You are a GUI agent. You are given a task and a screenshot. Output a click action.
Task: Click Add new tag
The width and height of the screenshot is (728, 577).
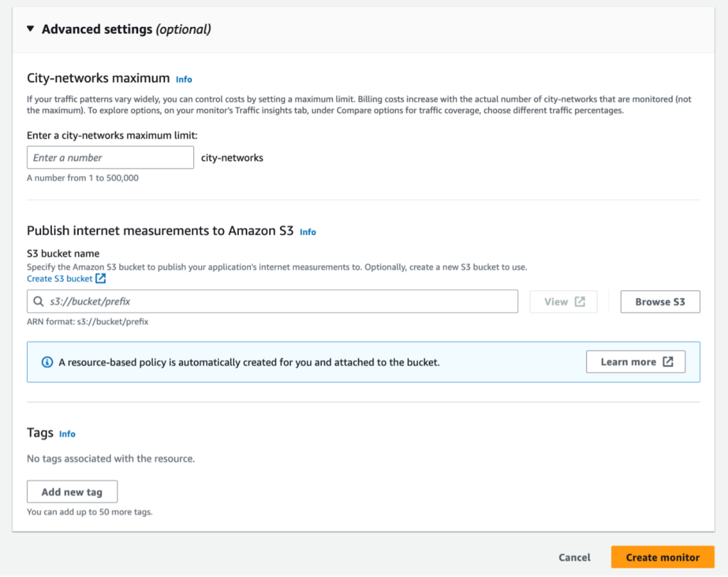[x=72, y=492]
